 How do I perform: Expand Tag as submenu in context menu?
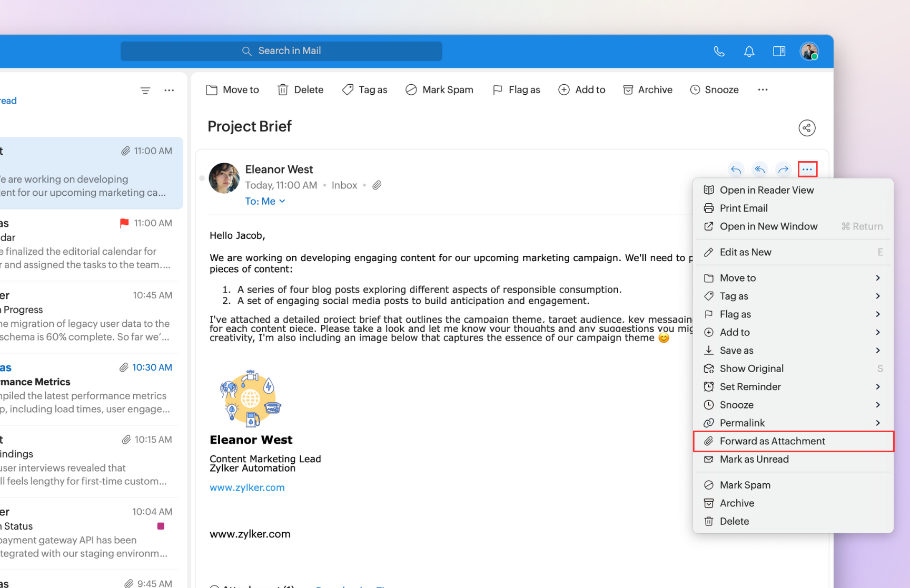(793, 296)
